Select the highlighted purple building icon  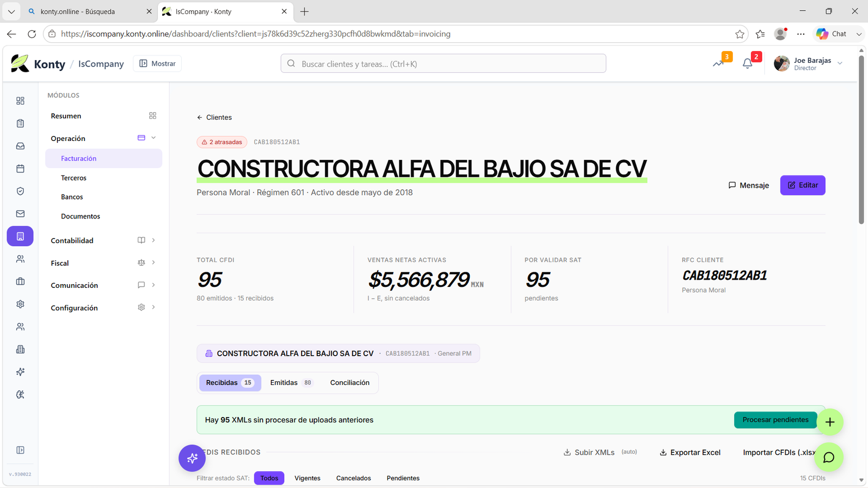click(20, 236)
